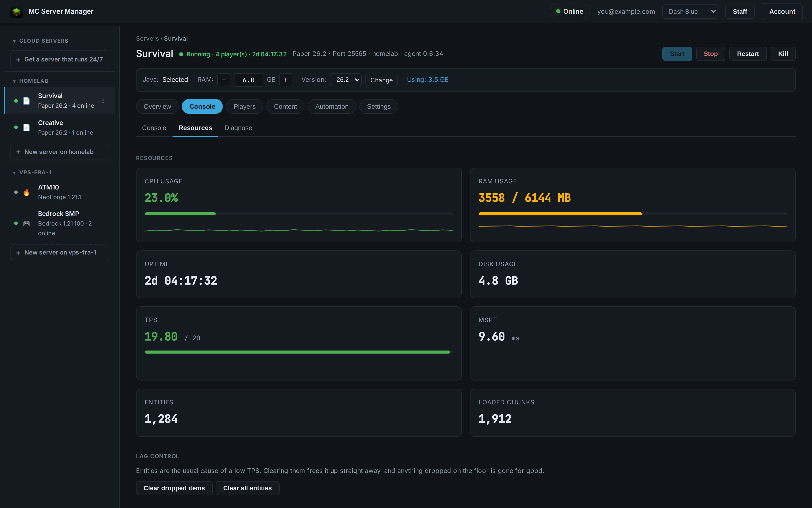Click the TPS progress bar
This screenshot has height=508, width=812.
point(299,352)
